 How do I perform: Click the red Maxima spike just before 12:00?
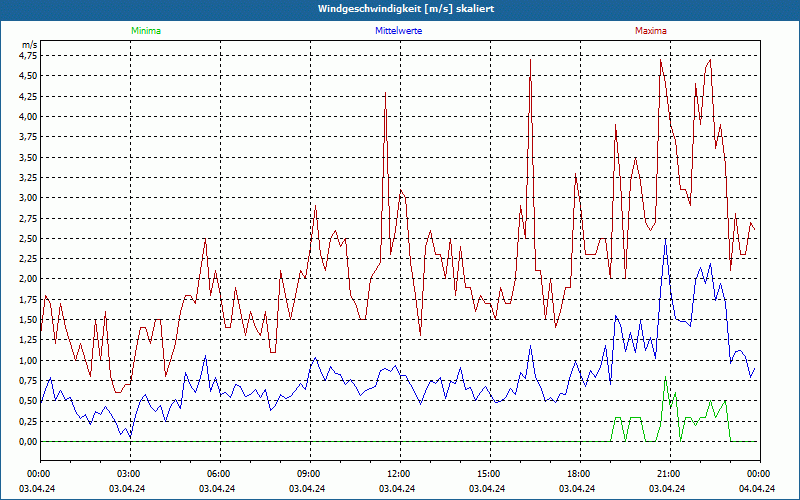(x=385, y=95)
